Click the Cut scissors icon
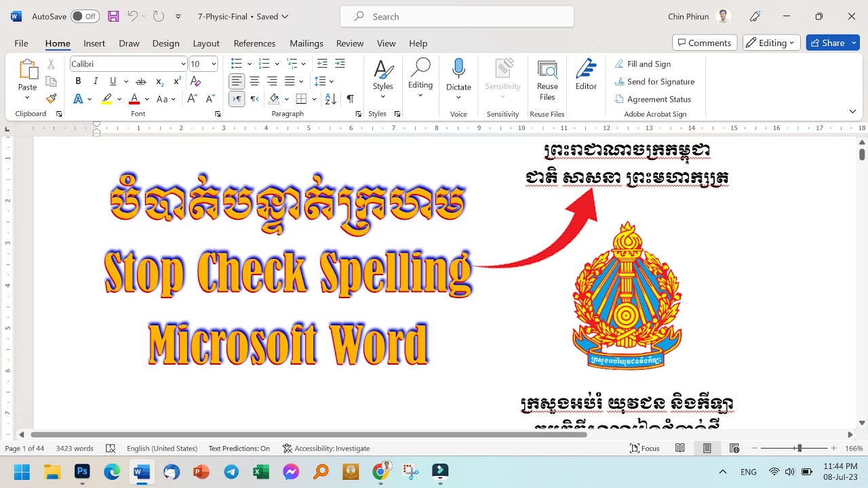 tap(51, 64)
